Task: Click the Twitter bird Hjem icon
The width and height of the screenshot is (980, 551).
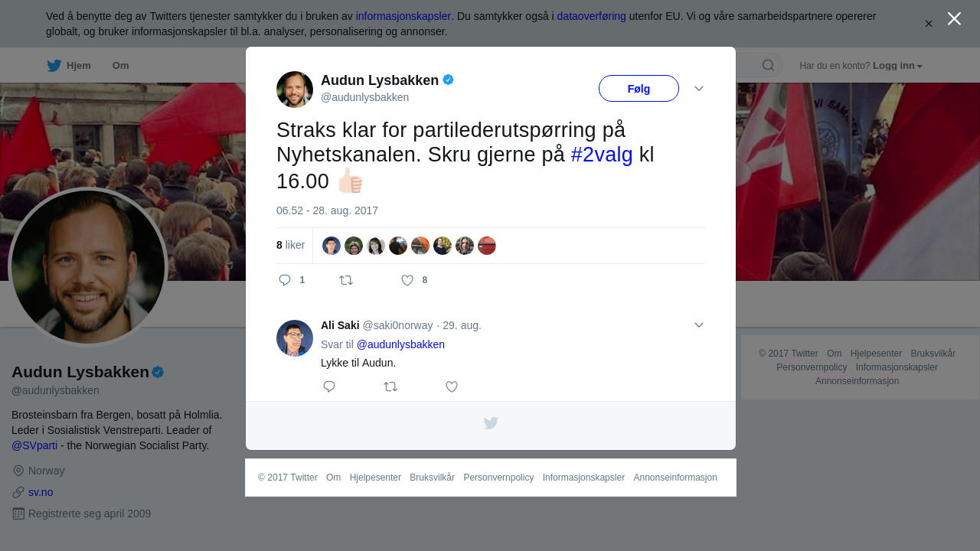Action: [54, 66]
